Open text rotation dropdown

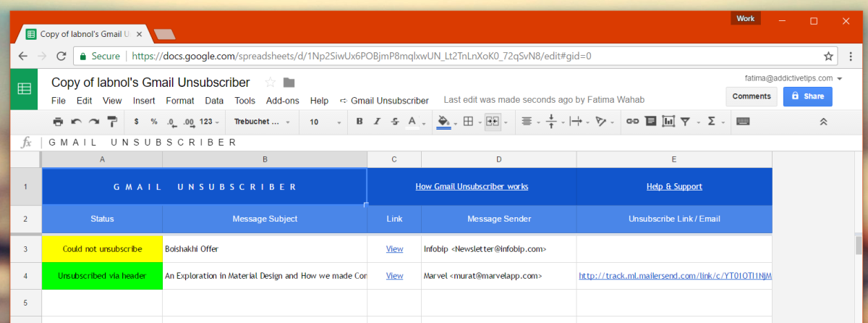pos(604,122)
